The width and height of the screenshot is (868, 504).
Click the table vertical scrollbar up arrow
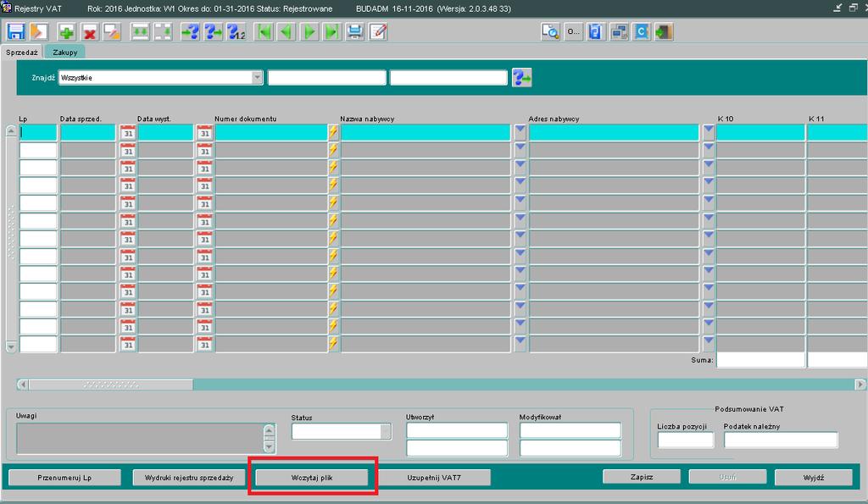(11, 130)
